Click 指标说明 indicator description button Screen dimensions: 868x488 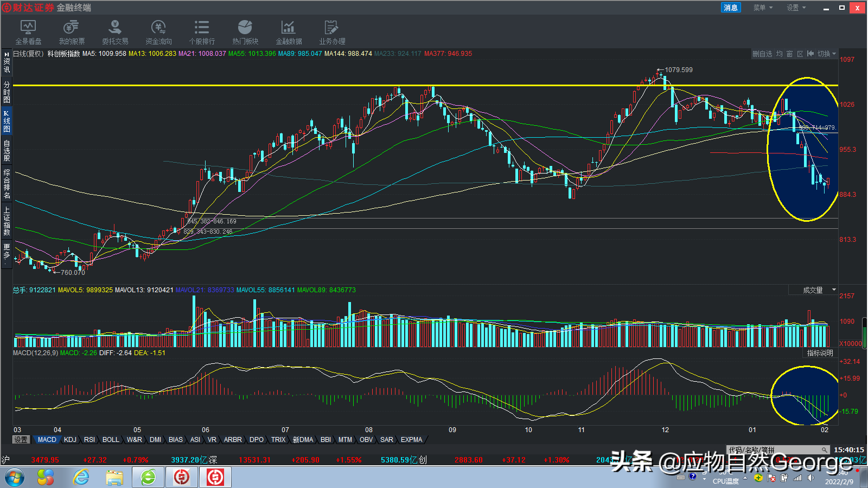(820, 353)
